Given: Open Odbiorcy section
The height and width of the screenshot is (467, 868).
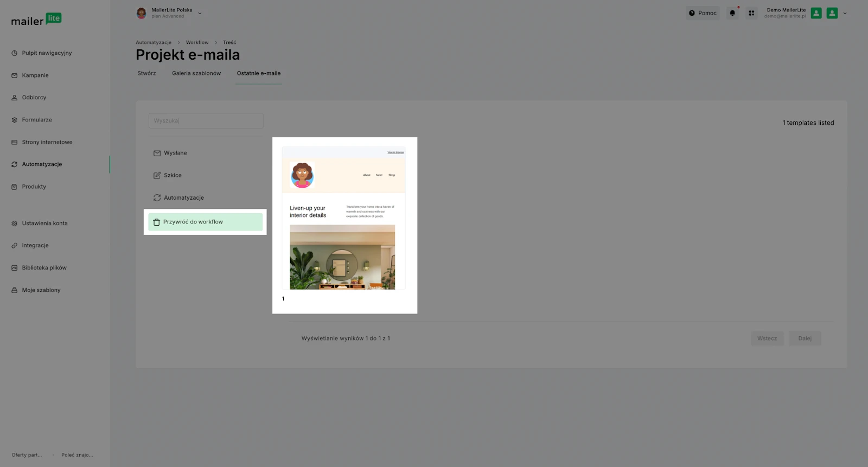Looking at the screenshot, I should coord(34,98).
